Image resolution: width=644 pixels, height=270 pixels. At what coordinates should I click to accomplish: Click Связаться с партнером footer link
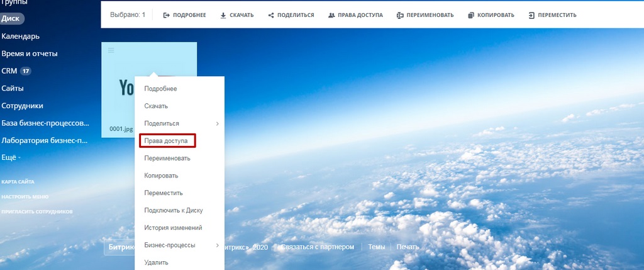(318, 247)
